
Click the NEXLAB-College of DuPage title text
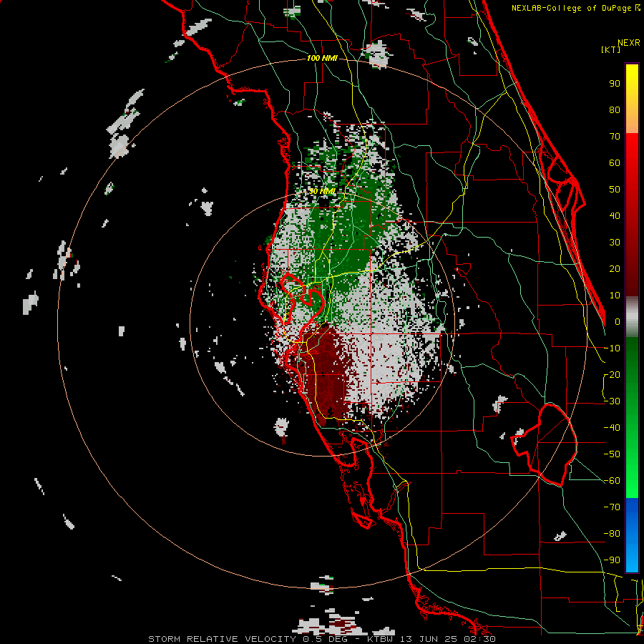(x=572, y=8)
